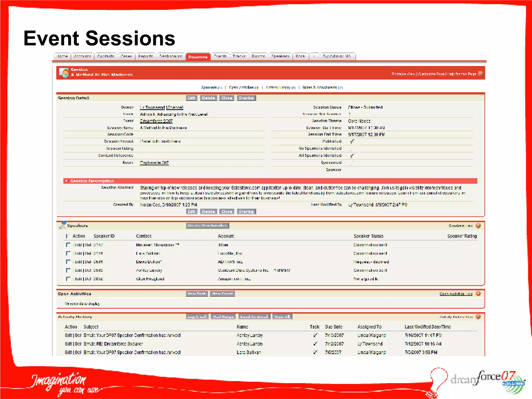Open the Customize Page link
Viewport: 532px width, 399px height.
(431, 74)
